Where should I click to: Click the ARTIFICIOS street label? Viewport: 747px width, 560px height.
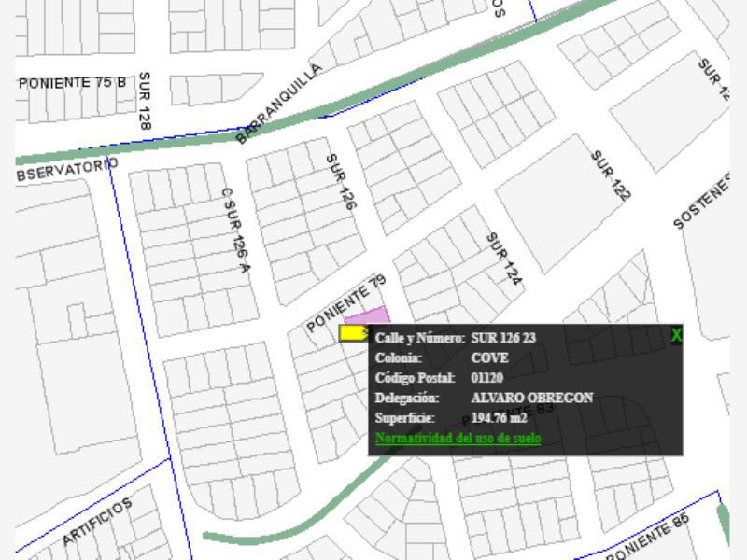[97, 521]
